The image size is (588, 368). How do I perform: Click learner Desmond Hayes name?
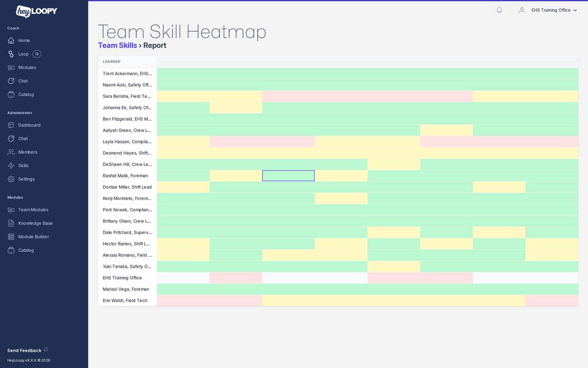coord(127,153)
